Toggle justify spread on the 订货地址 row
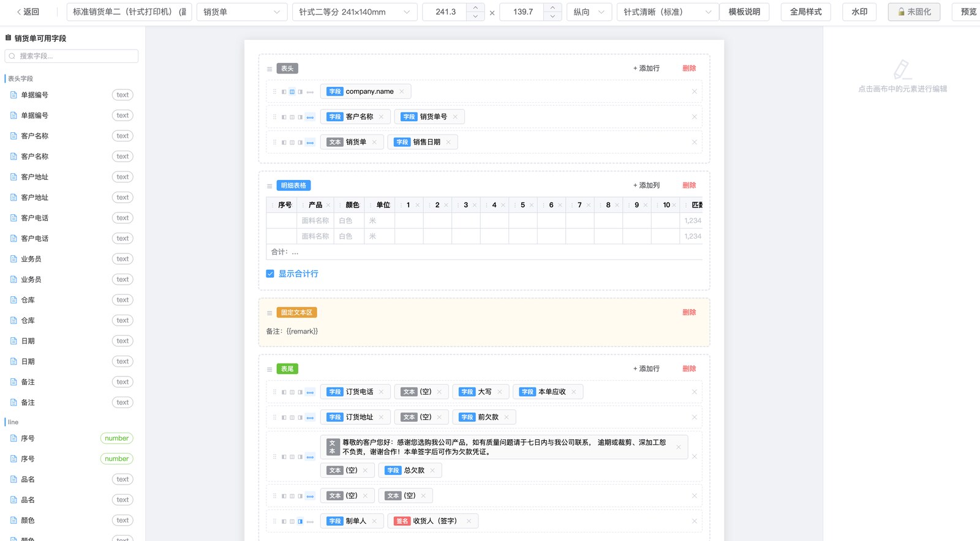The height and width of the screenshot is (541, 980). (310, 417)
